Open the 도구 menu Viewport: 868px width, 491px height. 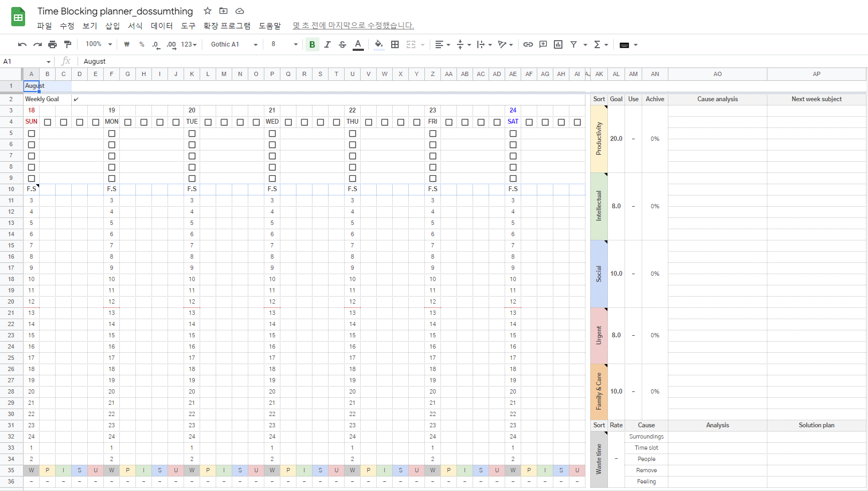188,25
